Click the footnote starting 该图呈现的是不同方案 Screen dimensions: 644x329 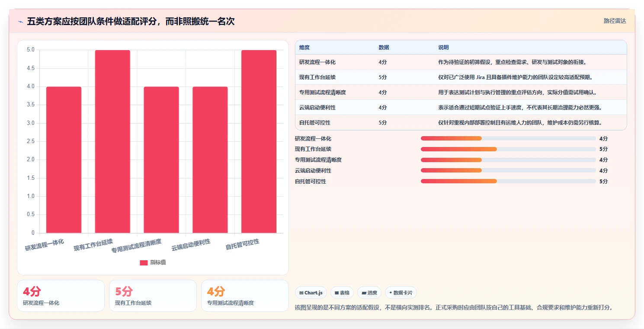[x=454, y=307]
